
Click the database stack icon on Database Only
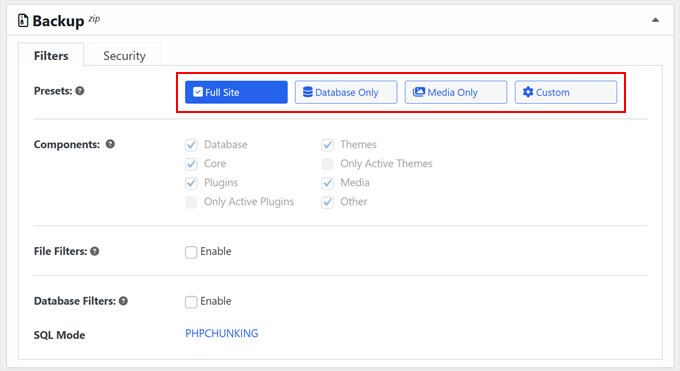[x=307, y=92]
